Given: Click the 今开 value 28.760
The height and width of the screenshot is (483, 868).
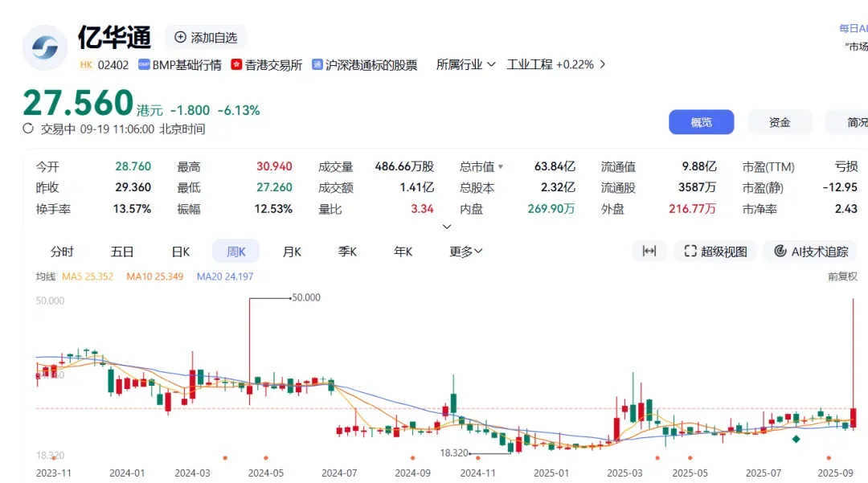Looking at the screenshot, I should (133, 166).
